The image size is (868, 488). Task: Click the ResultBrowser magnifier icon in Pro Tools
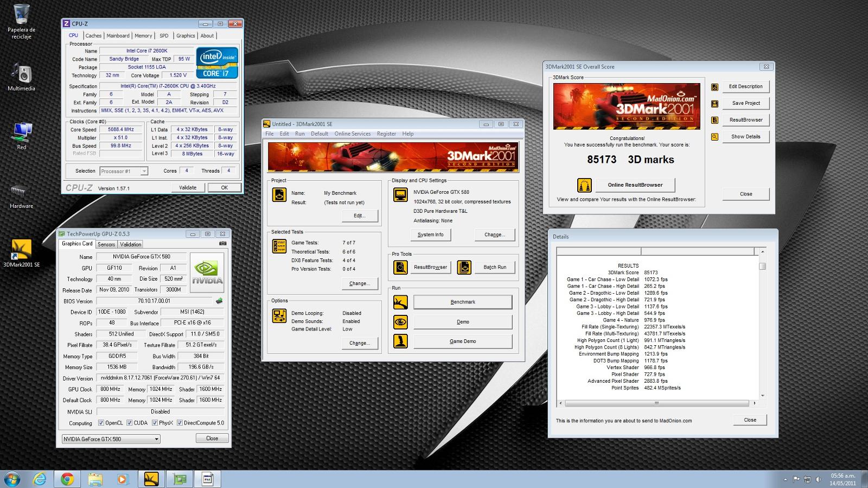(400, 267)
